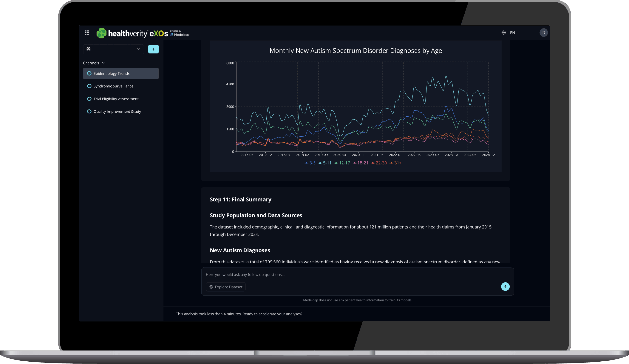Select the Quality Improvement Study channel
Viewport: 629px width, 364px height.
point(117,112)
